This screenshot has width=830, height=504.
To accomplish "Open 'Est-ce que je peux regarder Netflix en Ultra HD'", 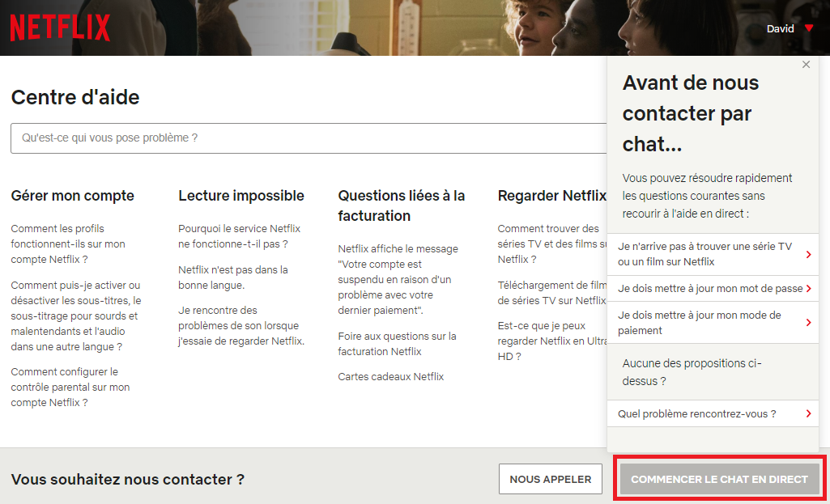I will 551,341.
